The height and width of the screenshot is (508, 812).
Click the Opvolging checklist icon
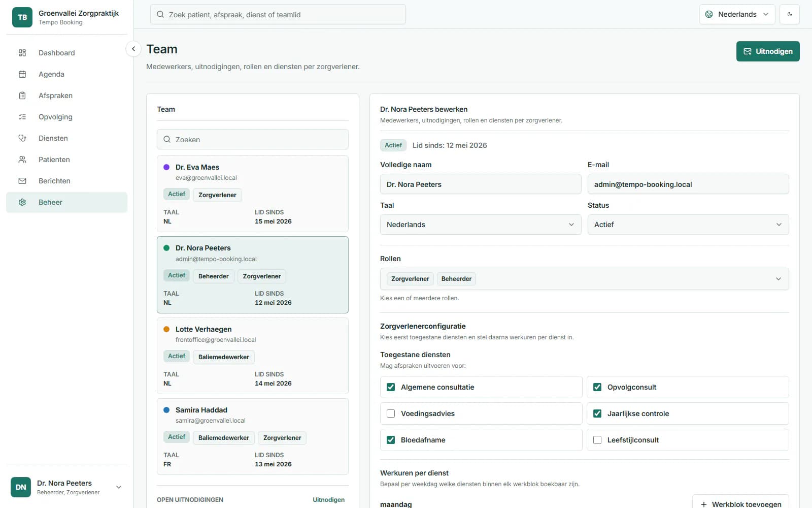point(22,117)
